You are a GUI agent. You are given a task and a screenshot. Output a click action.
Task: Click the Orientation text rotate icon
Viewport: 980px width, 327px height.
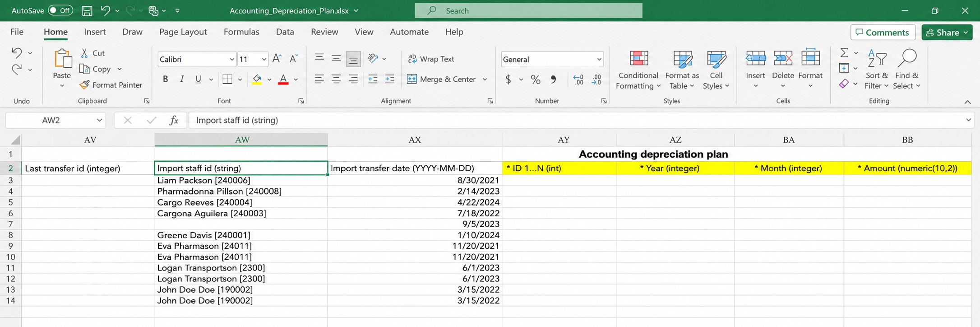pos(373,58)
